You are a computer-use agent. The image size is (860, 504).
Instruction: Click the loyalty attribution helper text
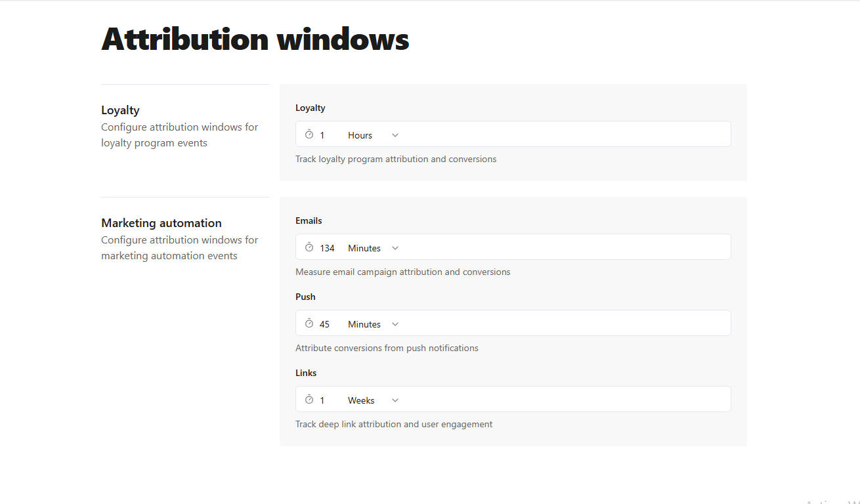point(396,159)
